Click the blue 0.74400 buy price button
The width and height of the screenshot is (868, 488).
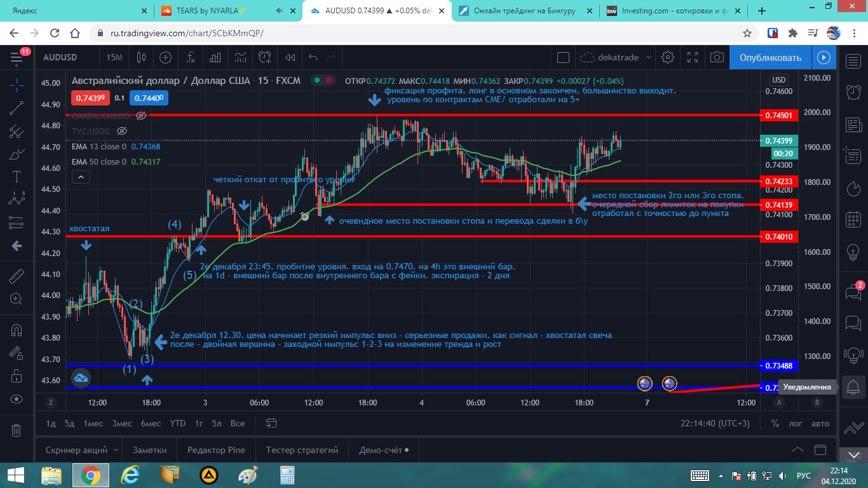point(148,98)
